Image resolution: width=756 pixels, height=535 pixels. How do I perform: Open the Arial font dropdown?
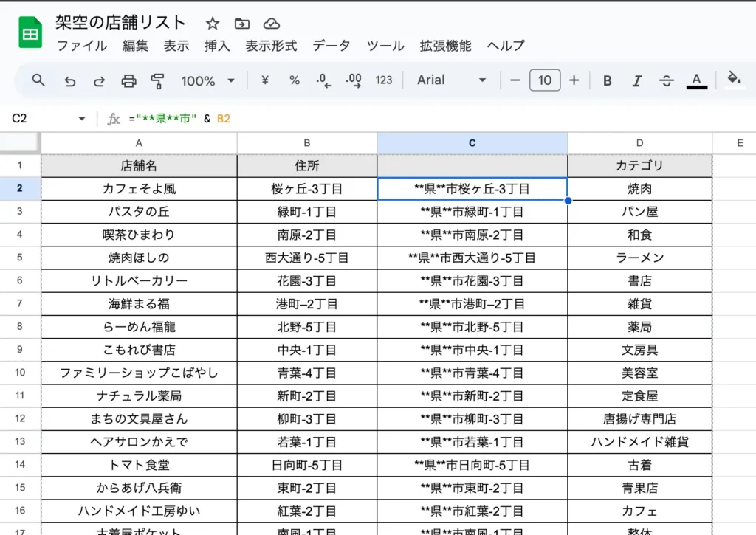pos(450,80)
